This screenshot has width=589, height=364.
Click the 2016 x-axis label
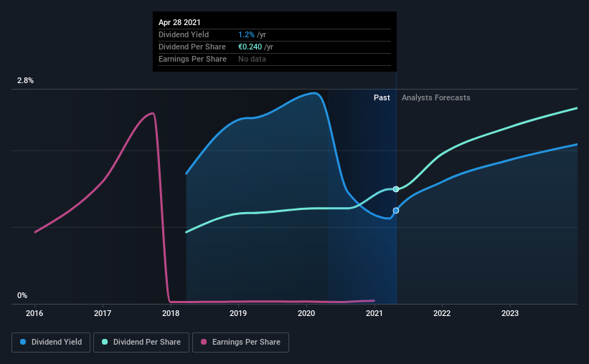point(34,313)
